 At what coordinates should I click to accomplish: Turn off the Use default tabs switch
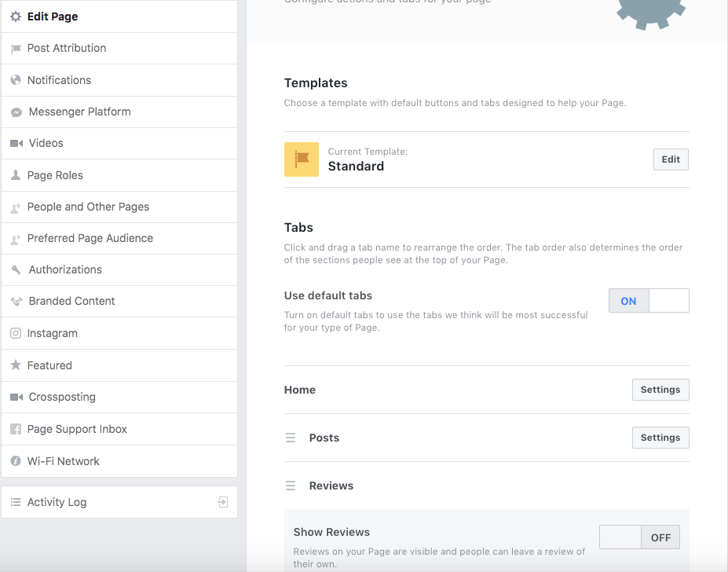click(x=649, y=301)
